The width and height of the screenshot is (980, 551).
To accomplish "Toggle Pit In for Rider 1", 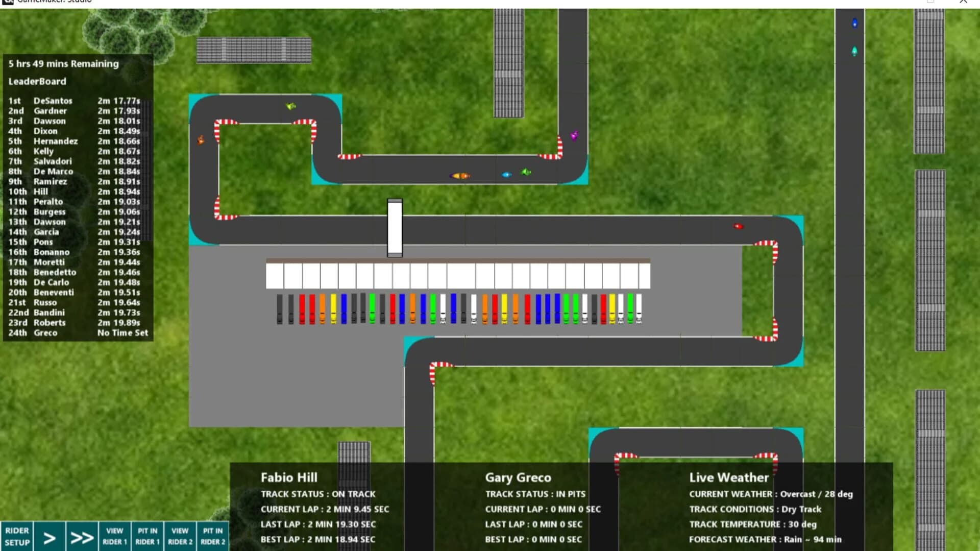I will pyautogui.click(x=147, y=535).
